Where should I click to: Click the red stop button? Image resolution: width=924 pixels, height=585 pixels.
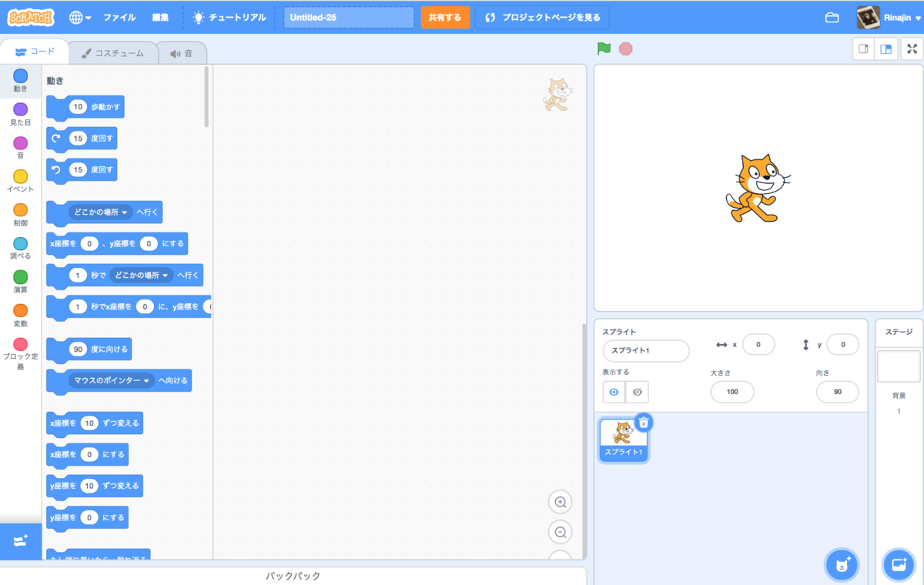(626, 48)
